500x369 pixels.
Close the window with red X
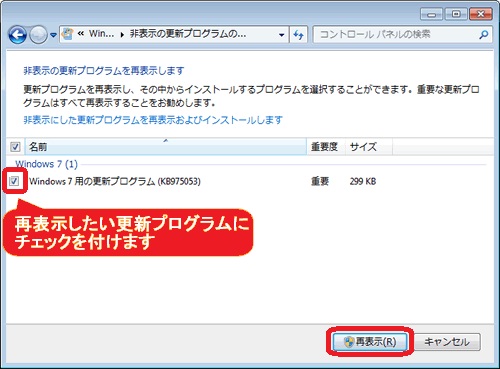[x=480, y=14]
